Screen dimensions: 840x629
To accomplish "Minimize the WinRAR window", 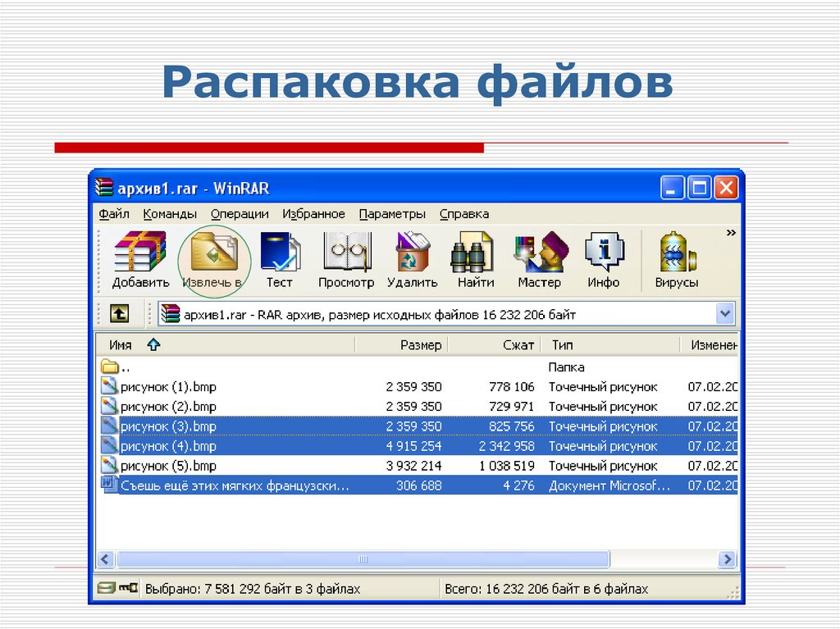I will point(672,188).
